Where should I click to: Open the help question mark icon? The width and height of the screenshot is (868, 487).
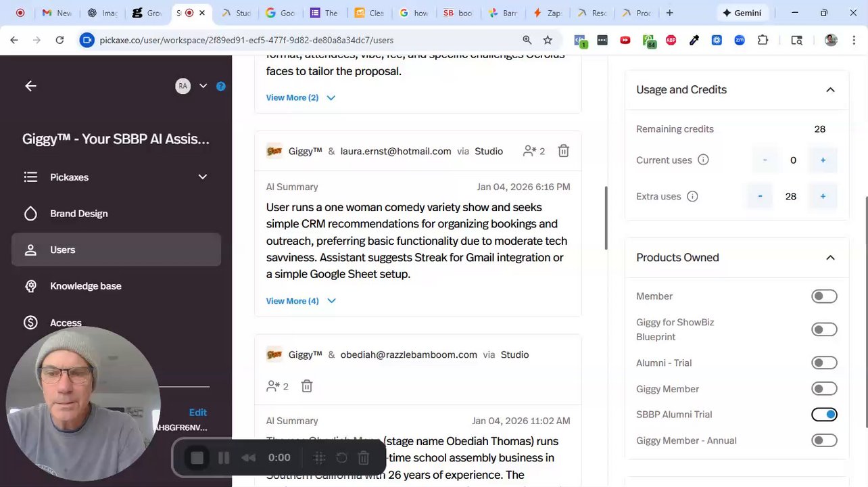220,86
